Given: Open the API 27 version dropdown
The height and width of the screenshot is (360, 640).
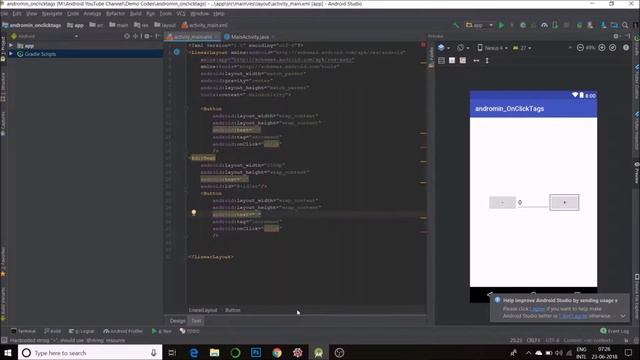Looking at the screenshot, I should (x=522, y=48).
